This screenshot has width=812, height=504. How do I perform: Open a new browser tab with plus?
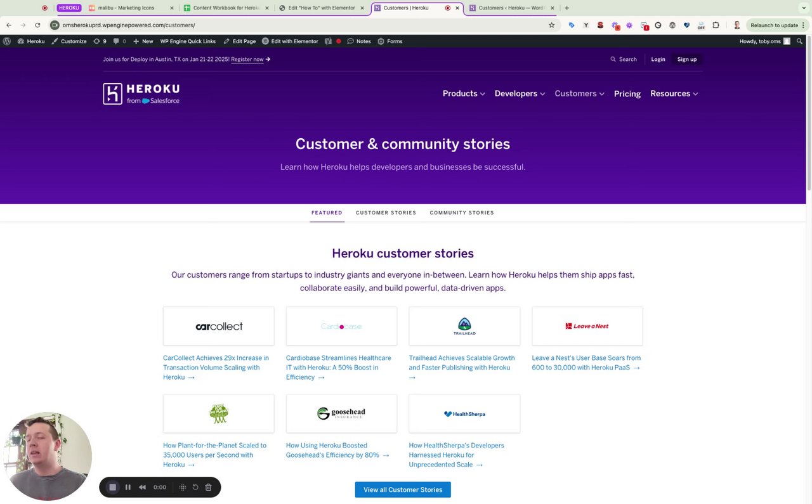click(x=566, y=8)
